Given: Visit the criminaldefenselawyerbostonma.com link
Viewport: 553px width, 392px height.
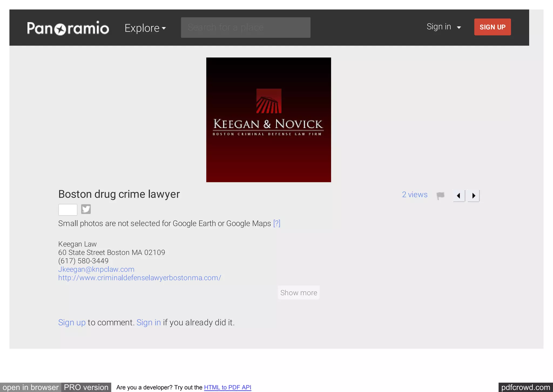Looking at the screenshot, I should [140, 278].
